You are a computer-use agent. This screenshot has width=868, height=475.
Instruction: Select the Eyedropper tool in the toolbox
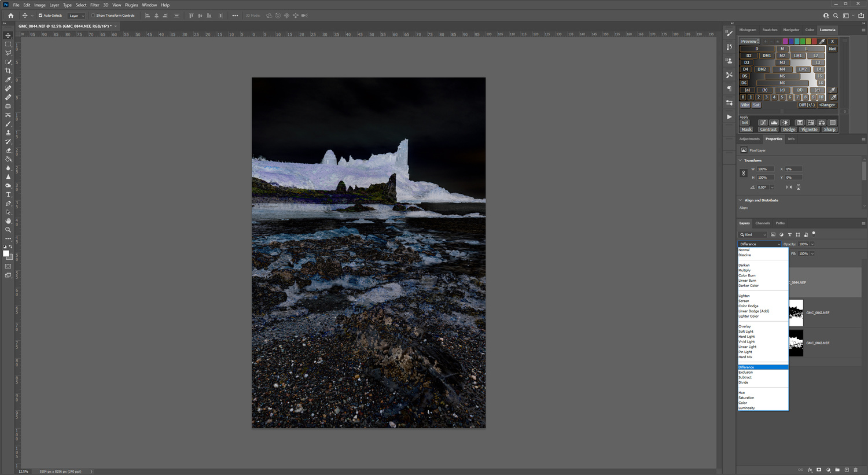(x=8, y=79)
